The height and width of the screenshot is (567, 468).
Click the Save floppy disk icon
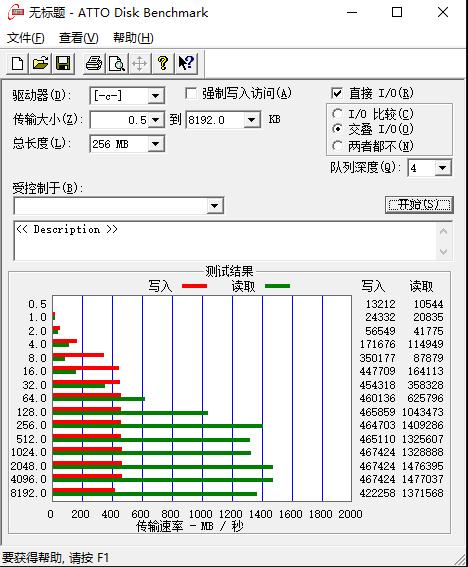click(63, 64)
